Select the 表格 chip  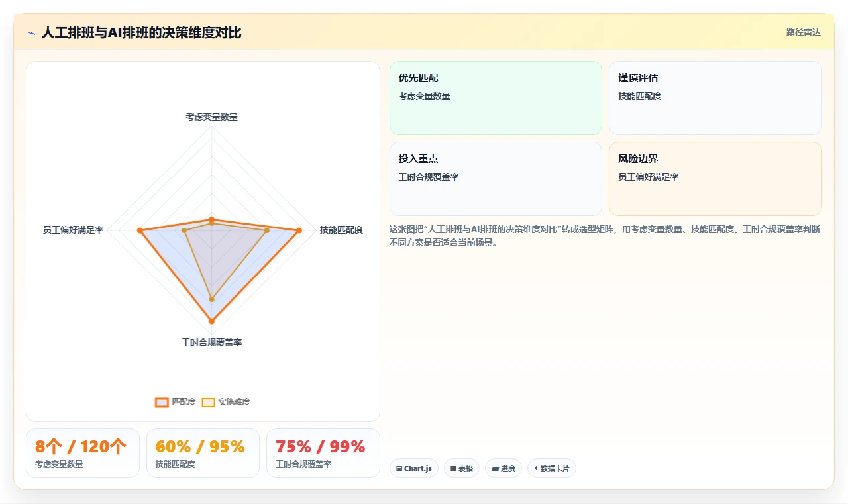click(462, 468)
